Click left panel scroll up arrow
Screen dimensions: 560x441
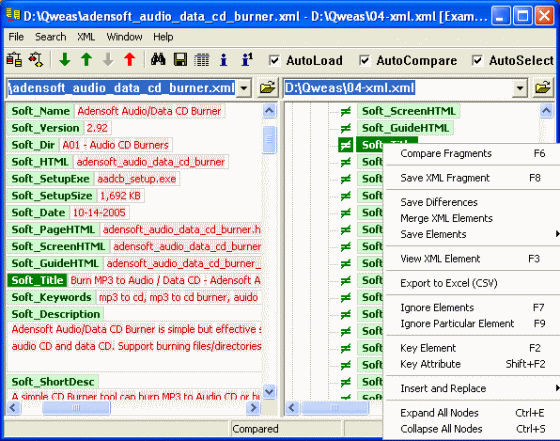(269, 111)
